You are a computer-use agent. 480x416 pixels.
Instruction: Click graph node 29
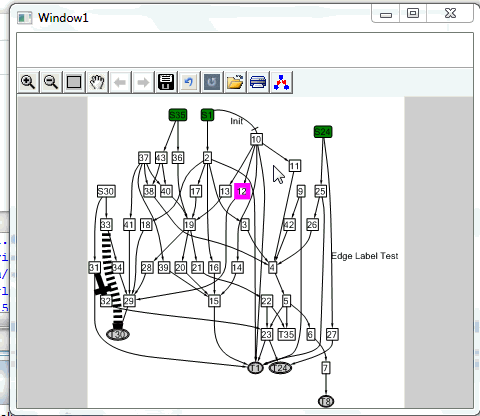coord(129,301)
